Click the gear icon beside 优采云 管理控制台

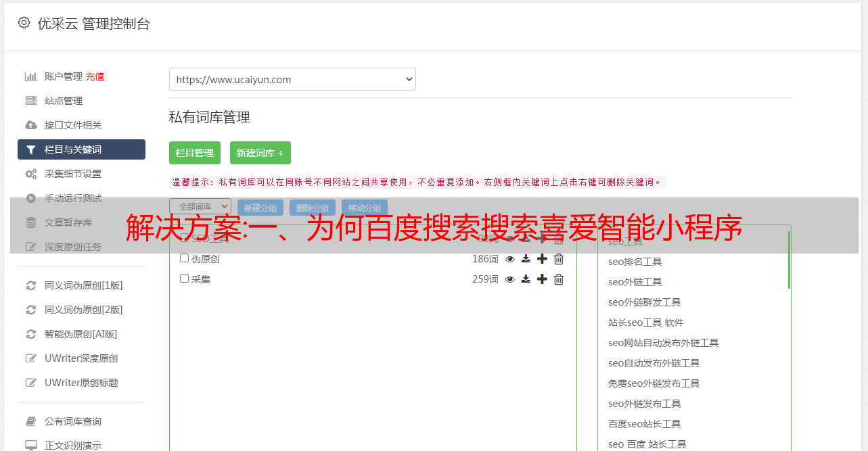[24, 23]
